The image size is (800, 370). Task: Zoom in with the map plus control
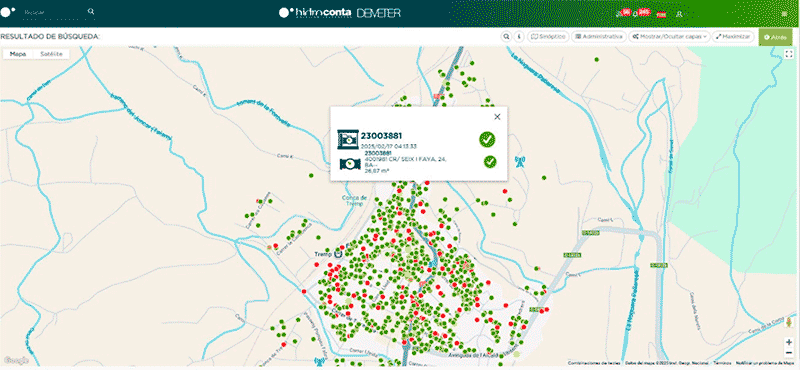789,342
